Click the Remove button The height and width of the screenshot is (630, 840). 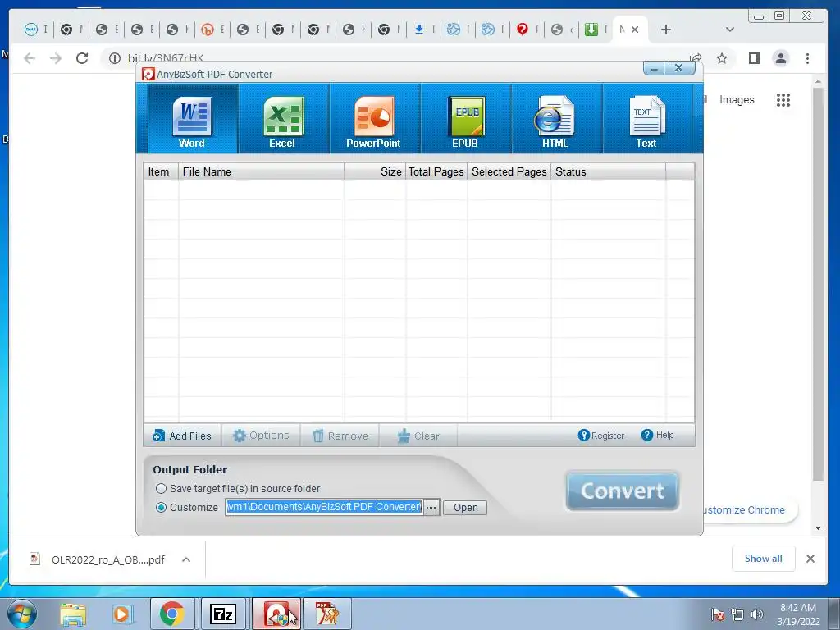click(340, 436)
